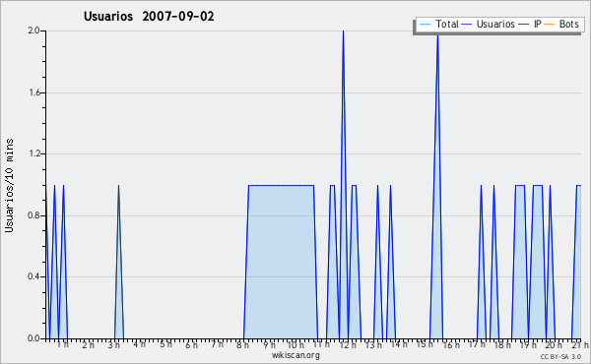The width and height of the screenshot is (591, 364).
Task: Click the dark IP legend line
Action: click(524, 25)
